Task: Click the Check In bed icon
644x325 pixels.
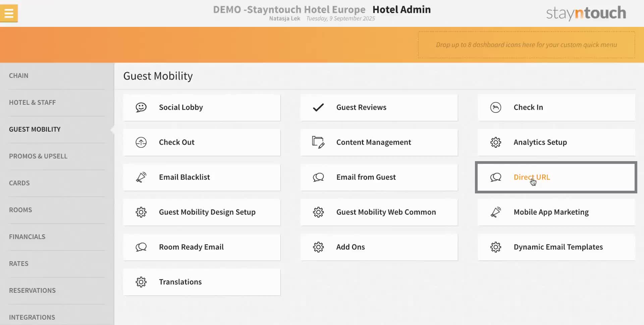Action: click(x=495, y=107)
